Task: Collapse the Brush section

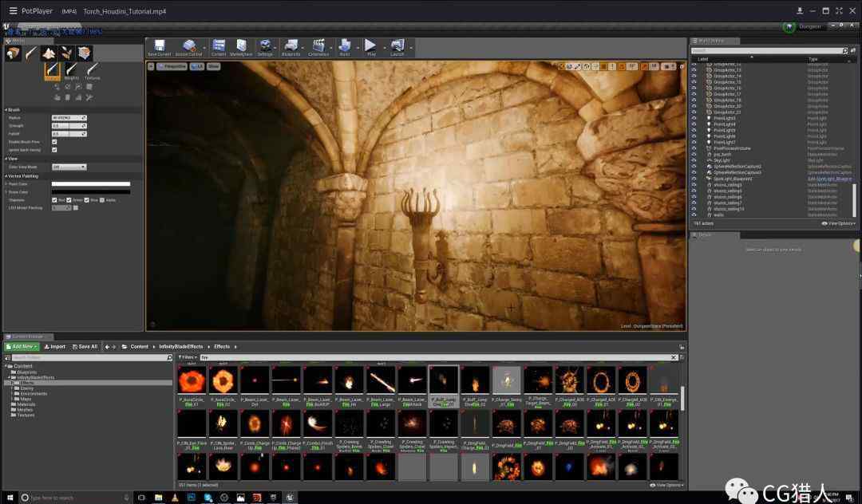Action: (x=6, y=110)
